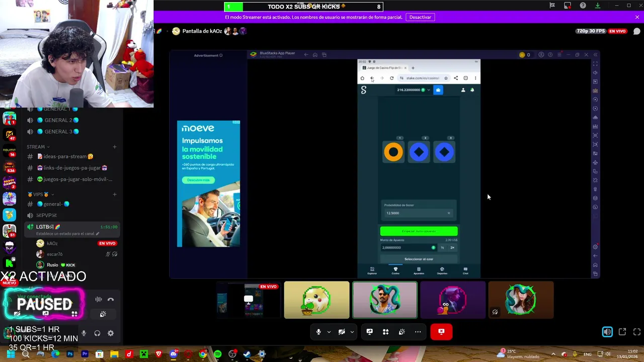Open Stake balance currency dropdown
This screenshot has width=644, height=362.
pyautogui.click(x=414, y=90)
